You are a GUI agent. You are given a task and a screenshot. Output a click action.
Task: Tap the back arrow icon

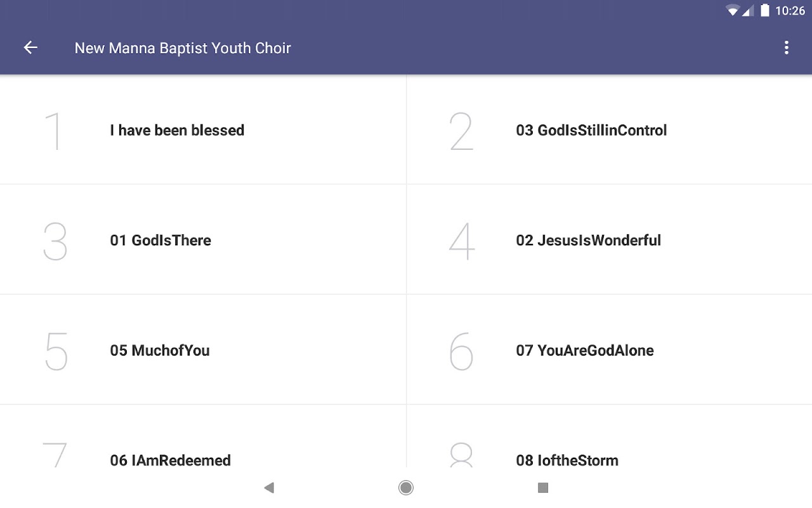(x=30, y=48)
